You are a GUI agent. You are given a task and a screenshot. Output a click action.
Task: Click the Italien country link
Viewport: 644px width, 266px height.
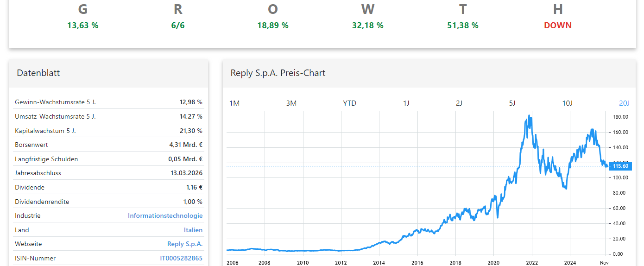pos(193,230)
